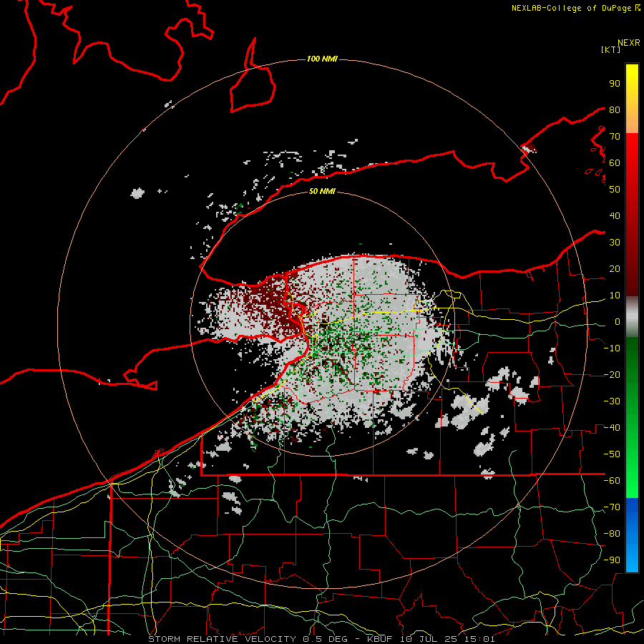Pick the gray zero-velocity segment of the scale
The width and height of the screenshot is (644, 644).
tap(632, 317)
